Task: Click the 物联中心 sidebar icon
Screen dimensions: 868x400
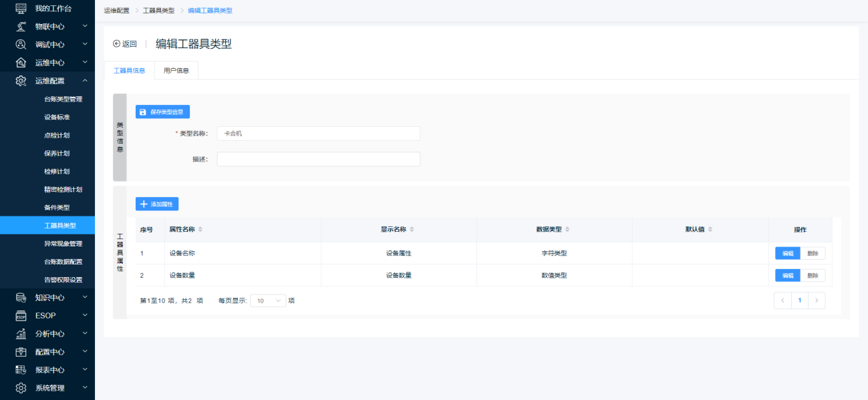Action: (x=21, y=26)
